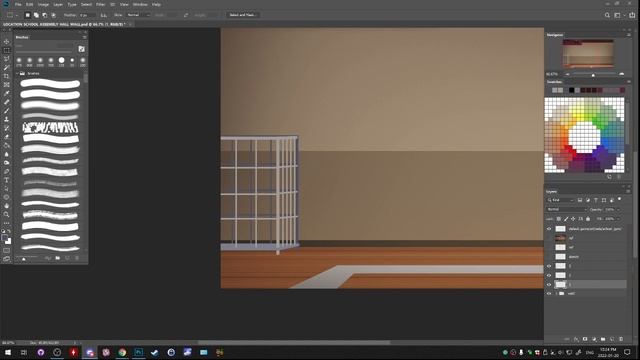Click the New selection mode icon
The height and width of the screenshot is (360, 640).
tap(27, 15)
